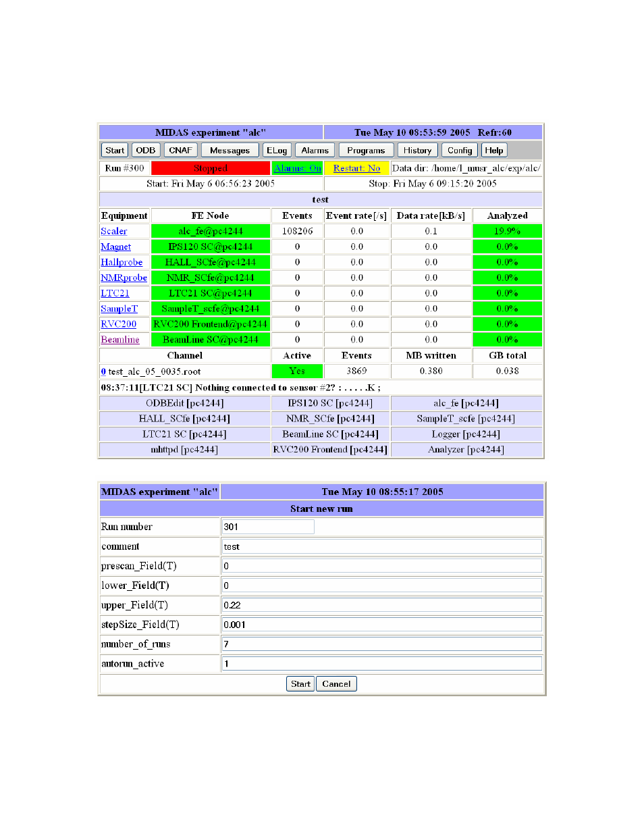Open the Config page
Viewport: 644px width, 834px height.
[460, 151]
